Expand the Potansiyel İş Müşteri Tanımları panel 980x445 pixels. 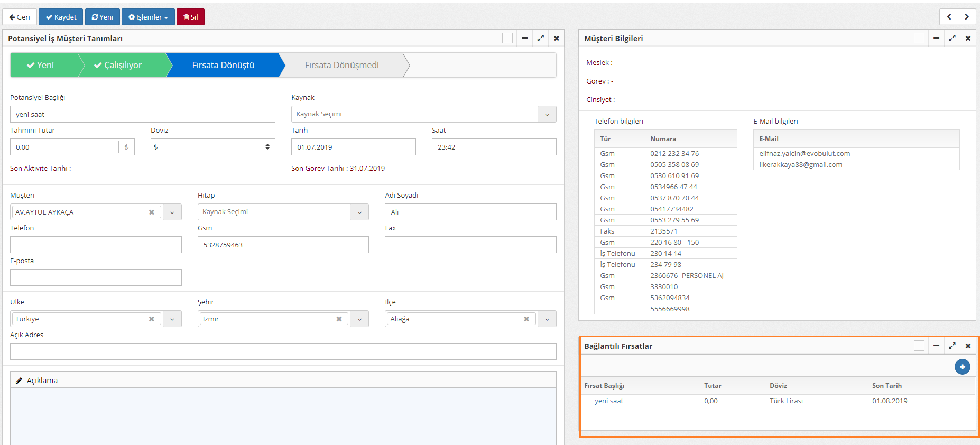pos(540,38)
